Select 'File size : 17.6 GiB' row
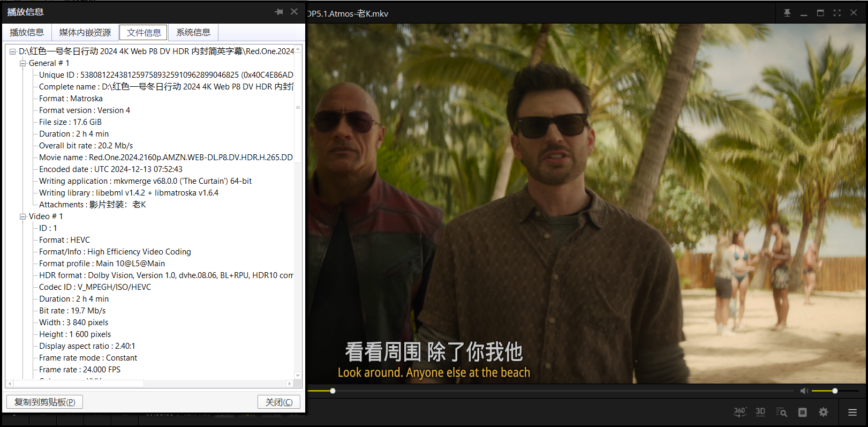Screen dimensions: 868x427 coord(70,122)
